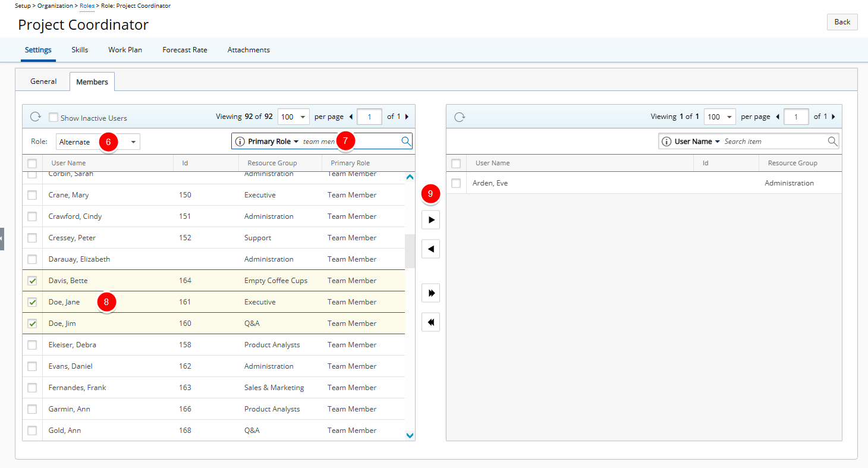Select all via right header checkbox
The height and width of the screenshot is (468, 868).
456,163
